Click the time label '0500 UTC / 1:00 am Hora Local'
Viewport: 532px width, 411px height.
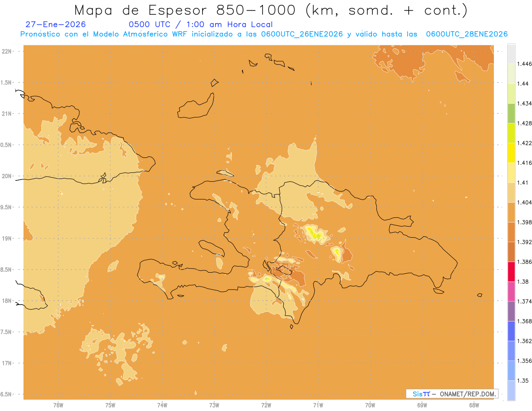point(200,25)
